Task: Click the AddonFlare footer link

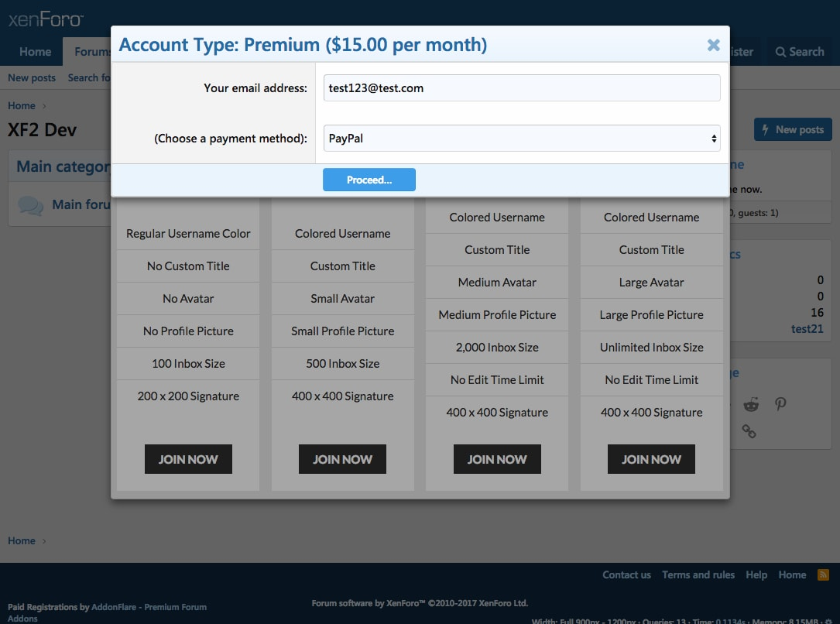Action: (x=115, y=607)
